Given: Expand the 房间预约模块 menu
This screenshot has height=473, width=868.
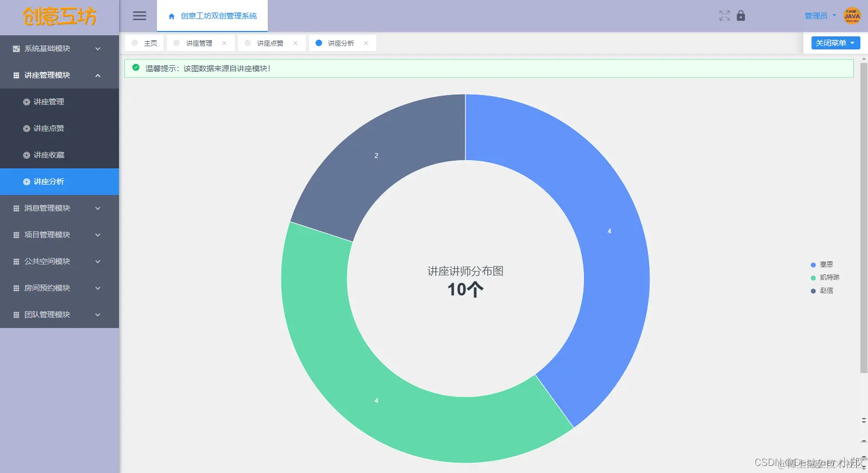Looking at the screenshot, I should (x=59, y=288).
